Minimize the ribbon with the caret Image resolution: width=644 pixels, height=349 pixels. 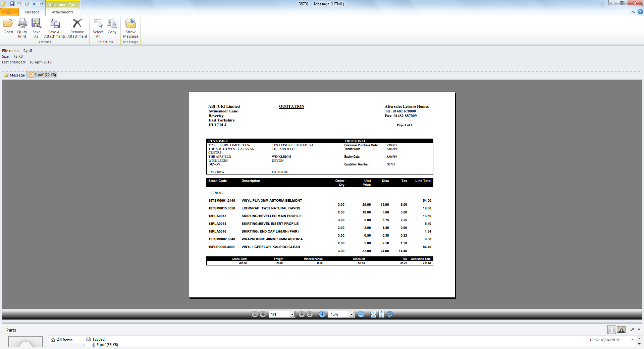coord(633,12)
